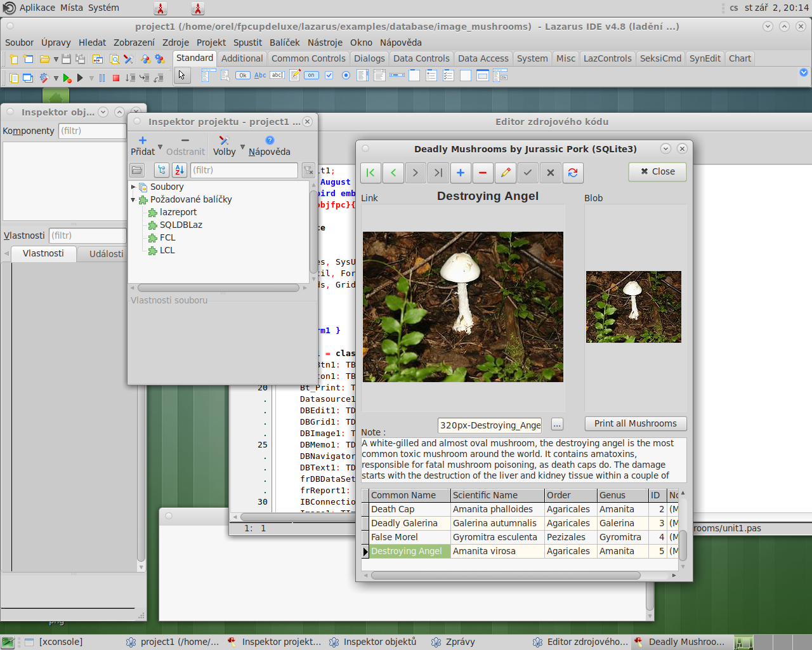Go to first record in mushroom navigator
812x650 pixels.
(370, 173)
